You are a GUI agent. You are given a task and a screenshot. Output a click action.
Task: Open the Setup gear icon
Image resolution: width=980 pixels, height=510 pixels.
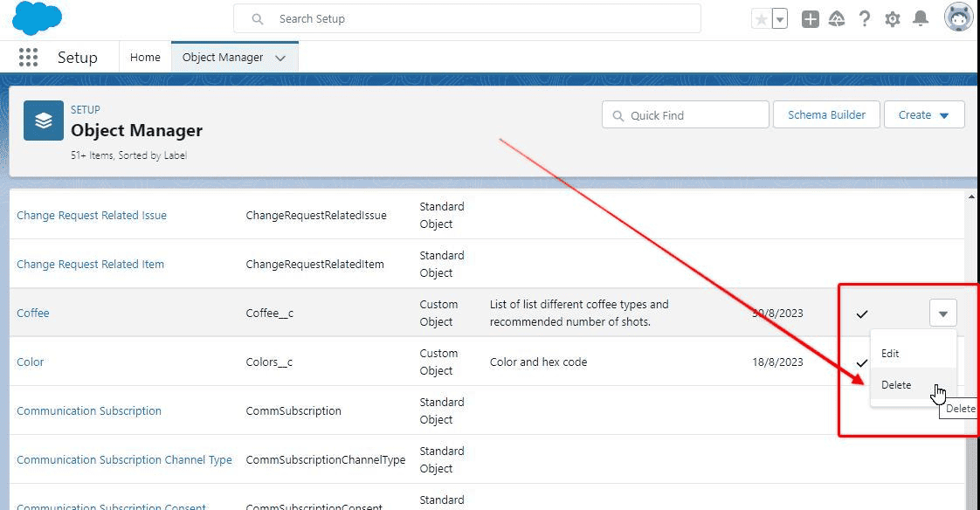pos(893,19)
